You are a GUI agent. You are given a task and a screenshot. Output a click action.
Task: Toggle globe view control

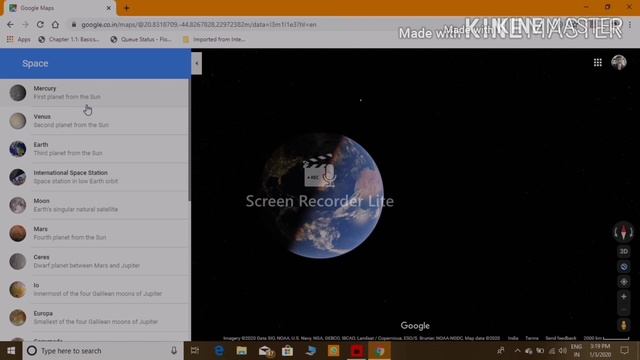pyautogui.click(x=624, y=267)
